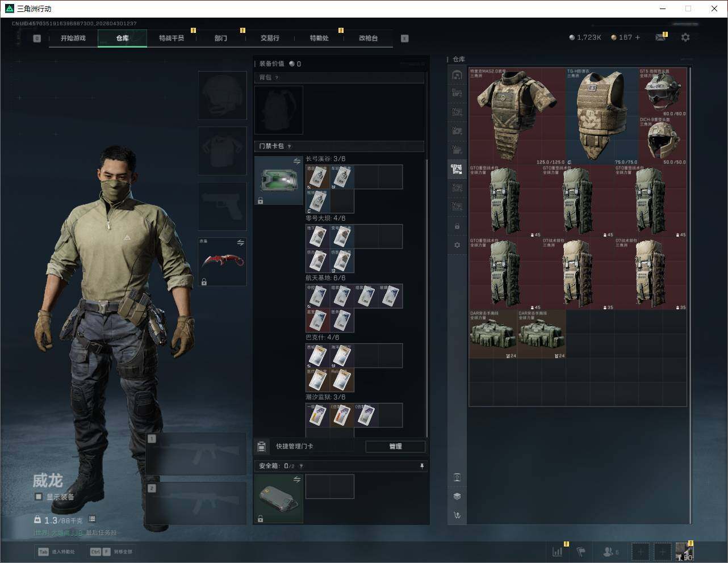Image resolution: width=728 pixels, height=563 pixels.
Task: Select the first DAR突击手胸挂 chest rig
Action: coord(493,334)
